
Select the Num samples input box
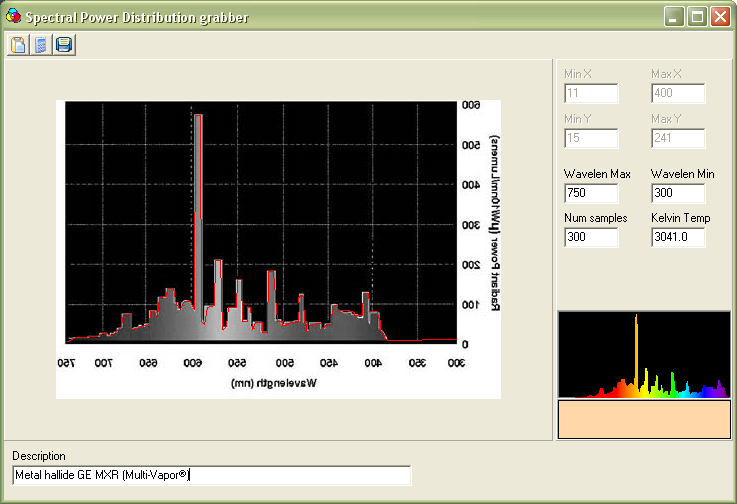click(591, 237)
